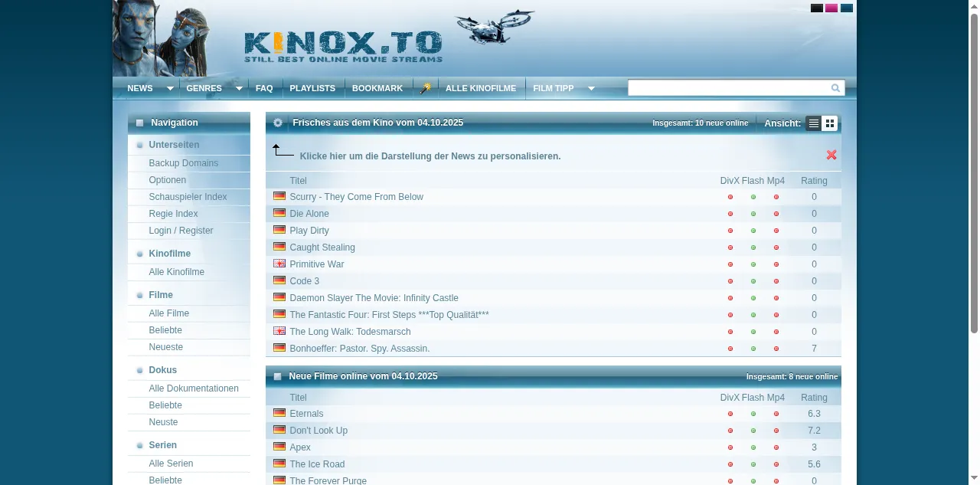Open Daemon Slayer The Movie: Infinity Castle
Screen dimensions: 980x485
coord(374,298)
